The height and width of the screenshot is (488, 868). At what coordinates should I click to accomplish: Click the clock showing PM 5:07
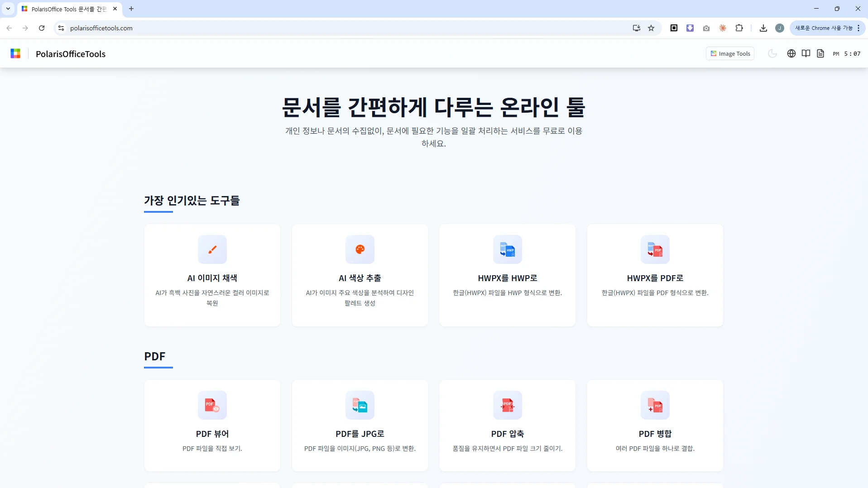(847, 53)
